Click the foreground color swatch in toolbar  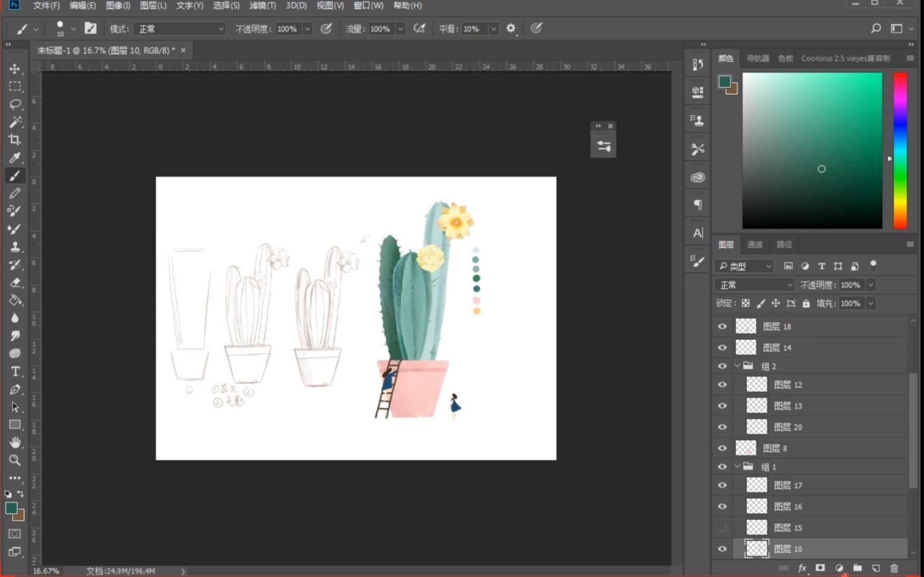[x=11, y=508]
